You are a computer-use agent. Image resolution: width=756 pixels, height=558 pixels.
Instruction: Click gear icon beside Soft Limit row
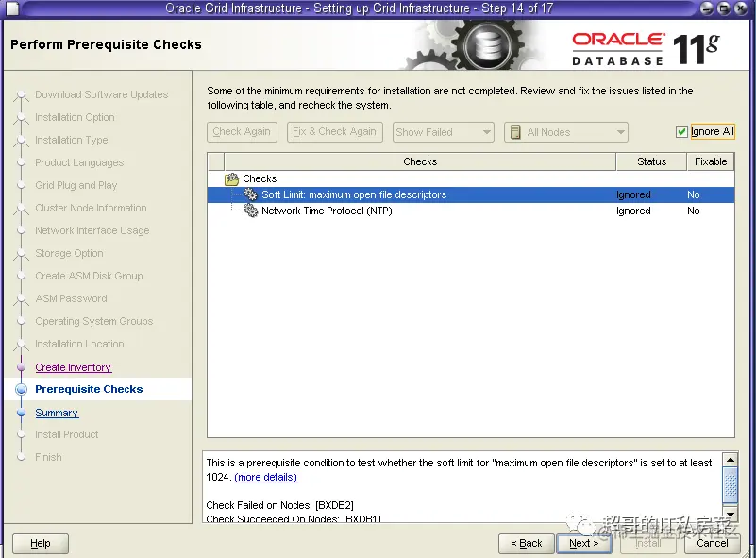(250, 194)
